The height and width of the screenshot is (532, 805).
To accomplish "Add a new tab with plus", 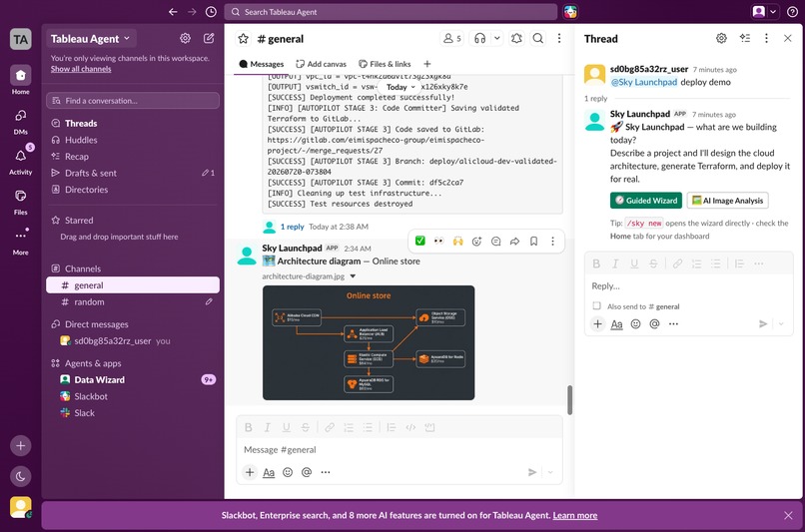I will (427, 64).
